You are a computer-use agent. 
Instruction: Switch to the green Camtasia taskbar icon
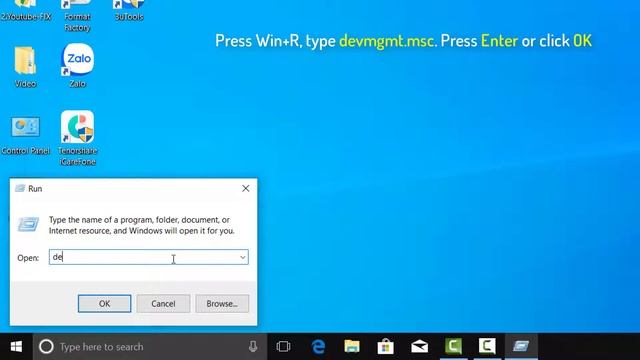pyautogui.click(x=453, y=347)
